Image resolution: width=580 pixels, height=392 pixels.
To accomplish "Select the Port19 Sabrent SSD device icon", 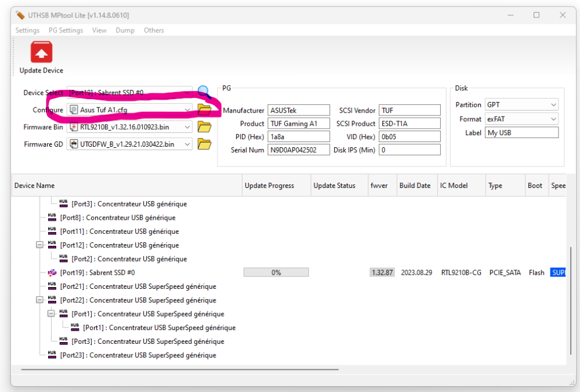I will point(52,273).
